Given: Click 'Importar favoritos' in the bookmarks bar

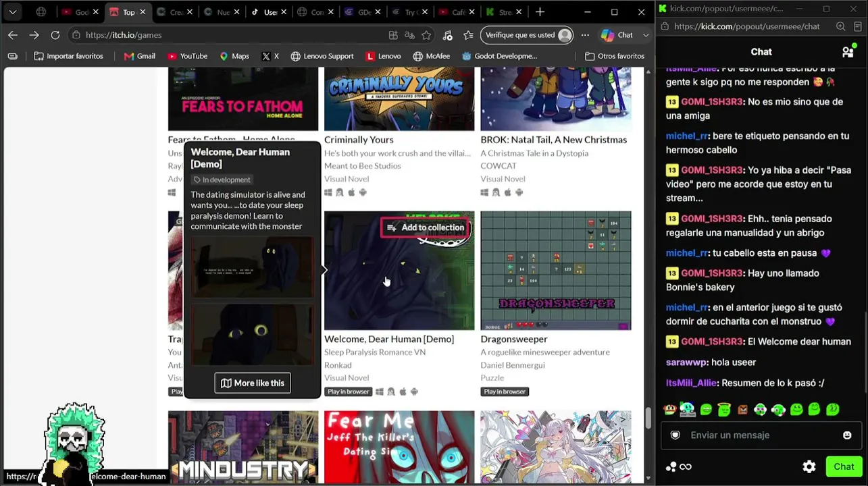Looking at the screenshot, I should click(69, 56).
